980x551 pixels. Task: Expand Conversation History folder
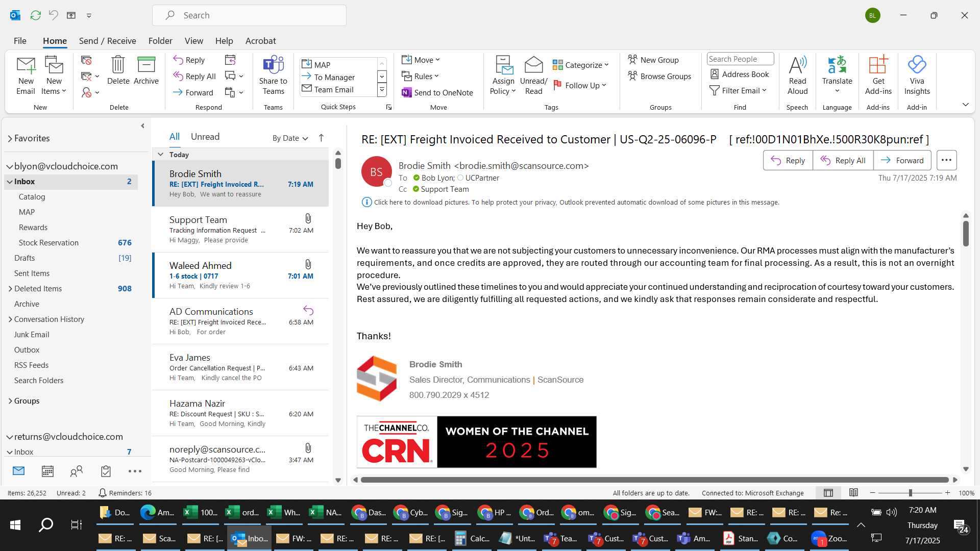click(10, 319)
